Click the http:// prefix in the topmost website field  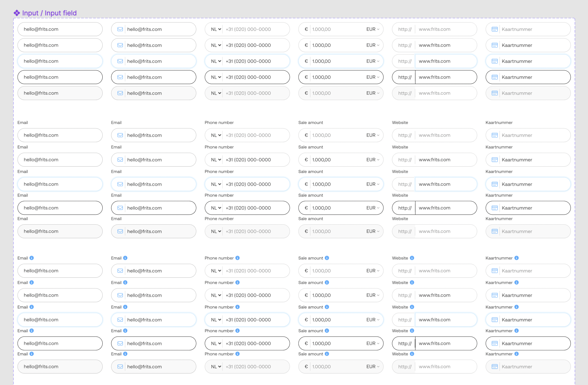405,29
